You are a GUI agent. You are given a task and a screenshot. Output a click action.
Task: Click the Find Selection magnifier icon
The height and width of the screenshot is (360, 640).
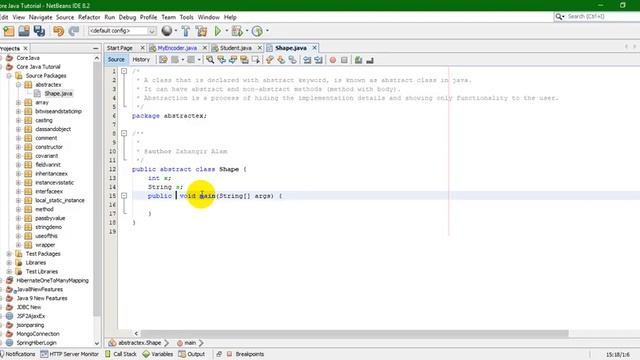click(210, 60)
